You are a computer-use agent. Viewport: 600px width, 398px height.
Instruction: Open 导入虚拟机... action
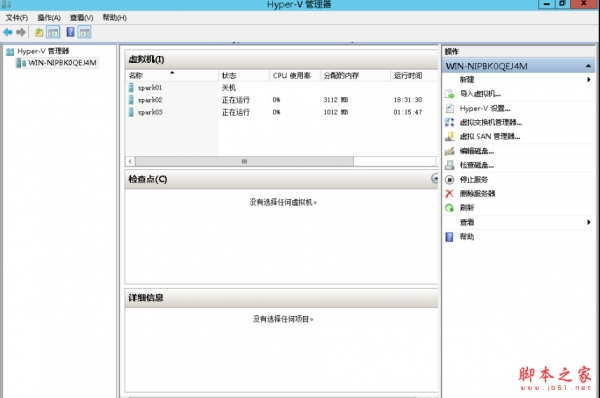pyautogui.click(x=480, y=94)
